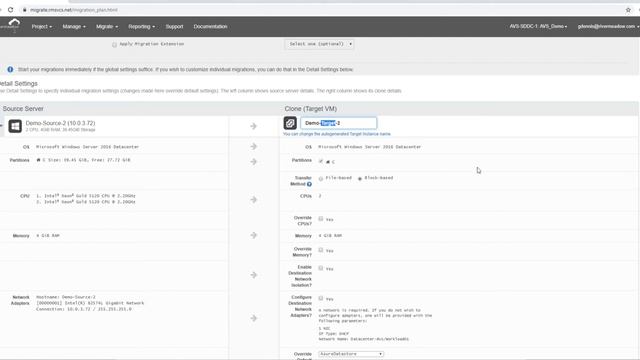This screenshot has width=640, height=360.
Task: Open the AzureDatastore dropdown
Action: tap(351, 354)
